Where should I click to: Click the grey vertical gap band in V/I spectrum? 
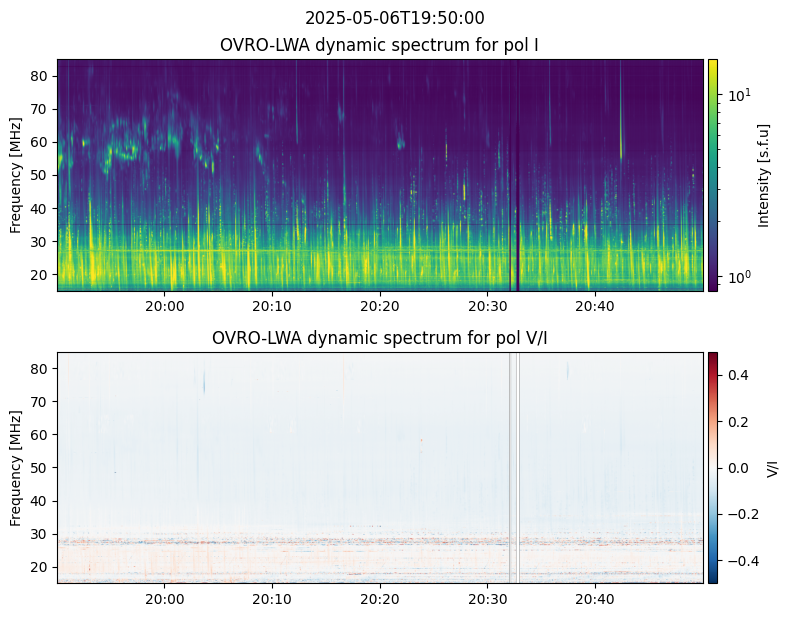coord(514,467)
